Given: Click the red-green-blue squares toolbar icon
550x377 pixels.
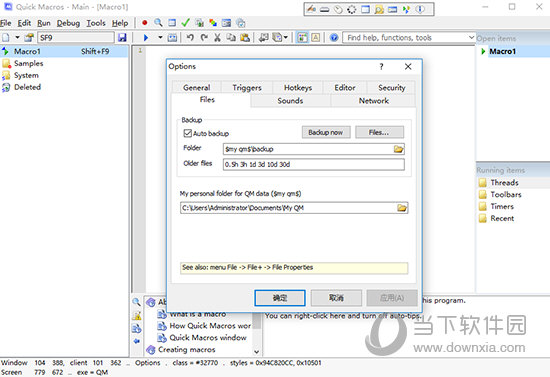Looking at the screenshot, I should [213, 23].
